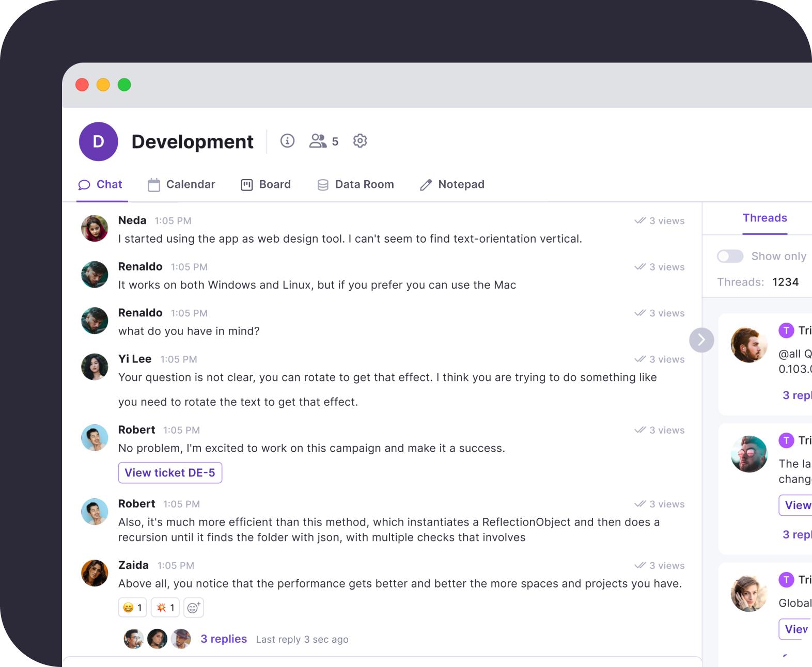Click the add reaction emoji icon
Screen dimensions: 812x667
pyautogui.click(x=194, y=608)
